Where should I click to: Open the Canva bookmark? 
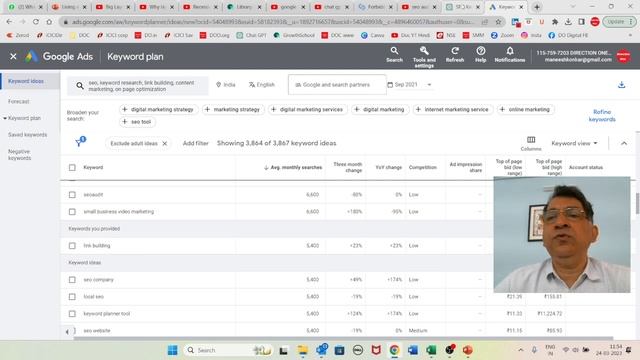[373, 36]
